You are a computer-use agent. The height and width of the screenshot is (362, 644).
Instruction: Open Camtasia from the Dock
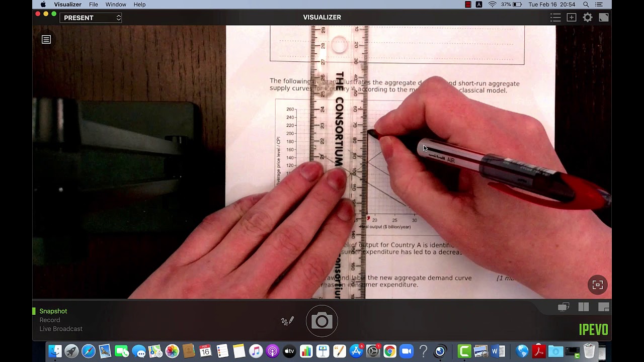pos(464,351)
